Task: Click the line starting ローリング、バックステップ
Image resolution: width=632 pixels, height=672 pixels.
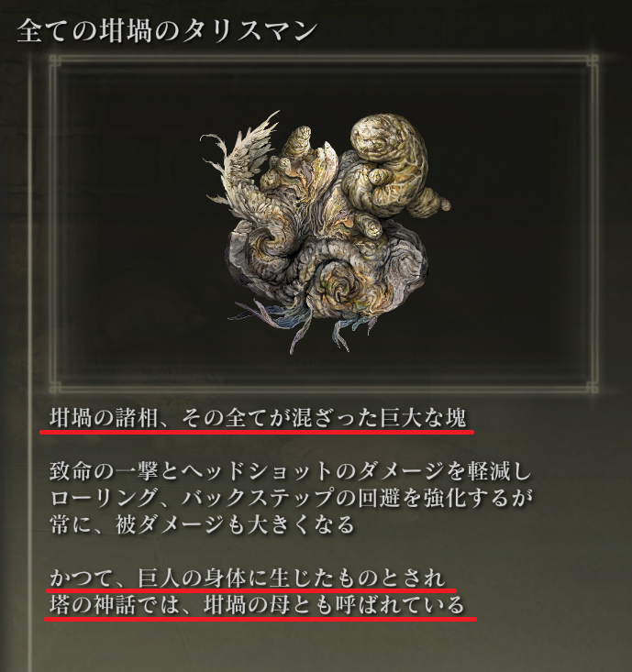Action: 292,498
